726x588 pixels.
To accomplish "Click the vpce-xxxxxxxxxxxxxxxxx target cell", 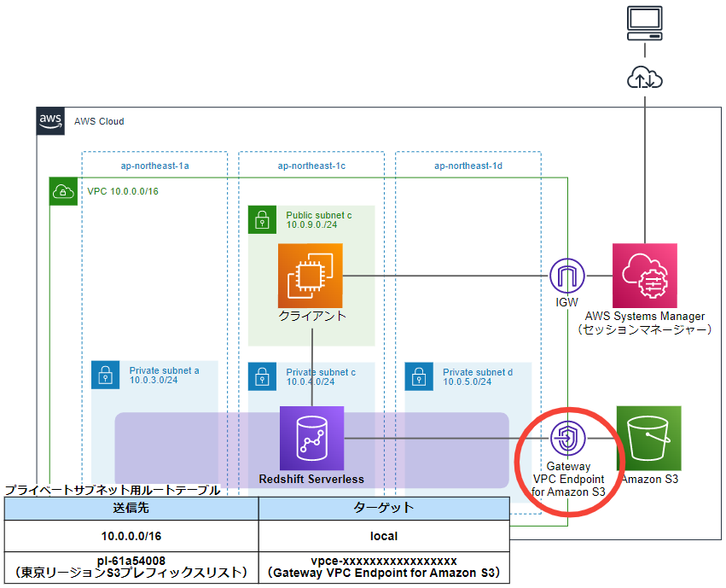I will (384, 568).
